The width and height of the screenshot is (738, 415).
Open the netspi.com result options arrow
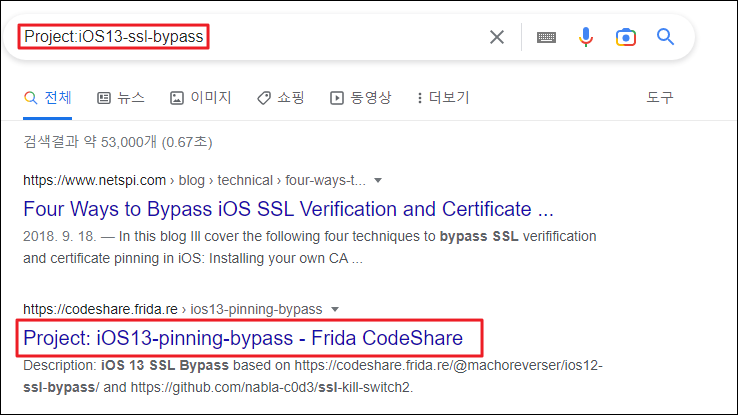click(377, 180)
